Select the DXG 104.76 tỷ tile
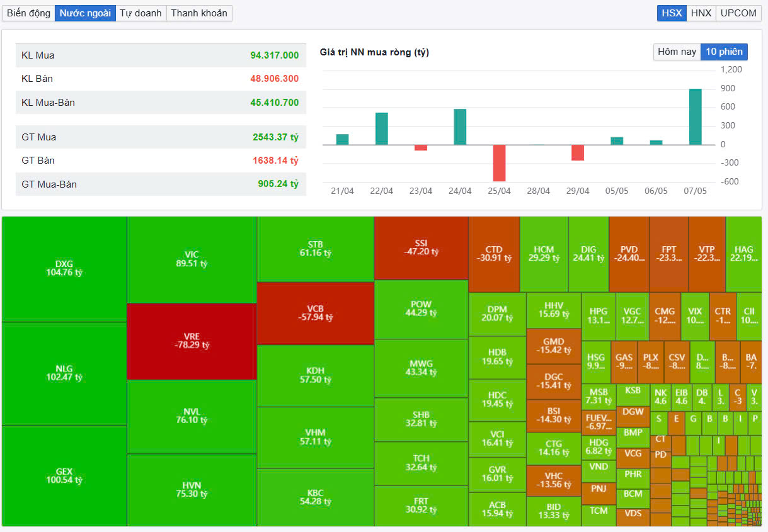Viewport: 768px width, 532px height. click(x=64, y=269)
